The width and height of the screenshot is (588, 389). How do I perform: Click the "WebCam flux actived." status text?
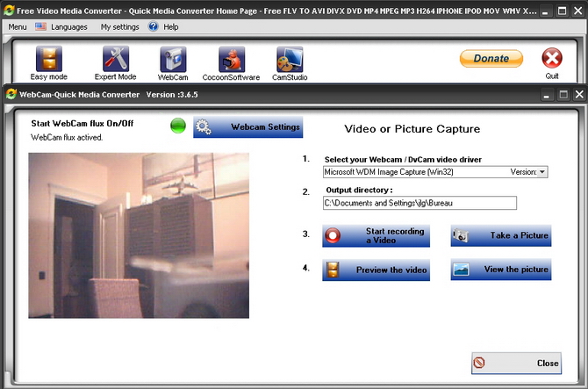(67, 137)
